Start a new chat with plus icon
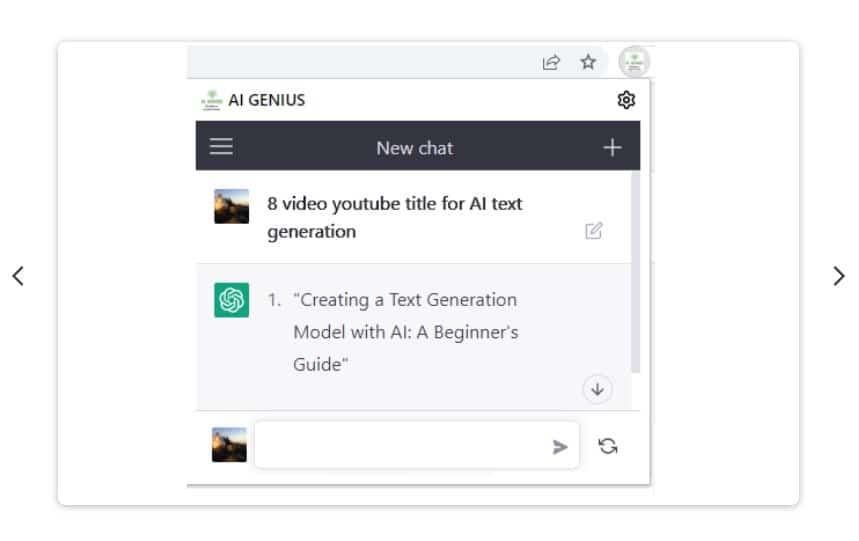The height and width of the screenshot is (541, 859). pyautogui.click(x=612, y=148)
